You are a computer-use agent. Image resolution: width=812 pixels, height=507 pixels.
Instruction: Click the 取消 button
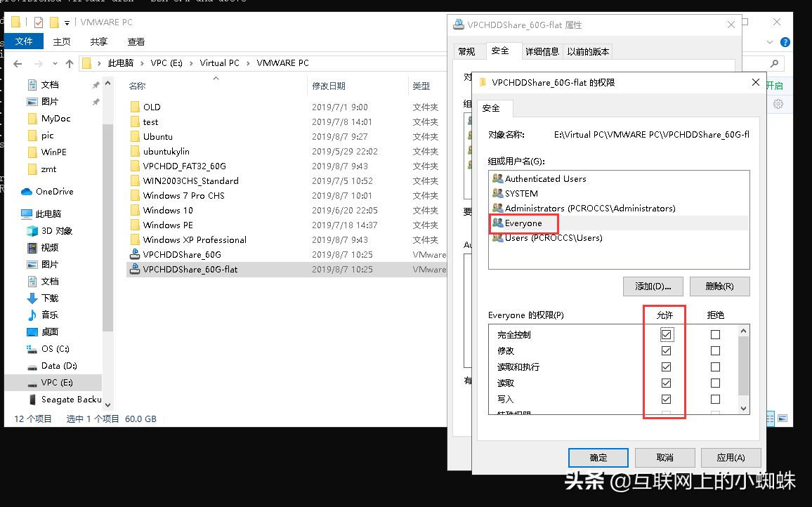pyautogui.click(x=664, y=458)
